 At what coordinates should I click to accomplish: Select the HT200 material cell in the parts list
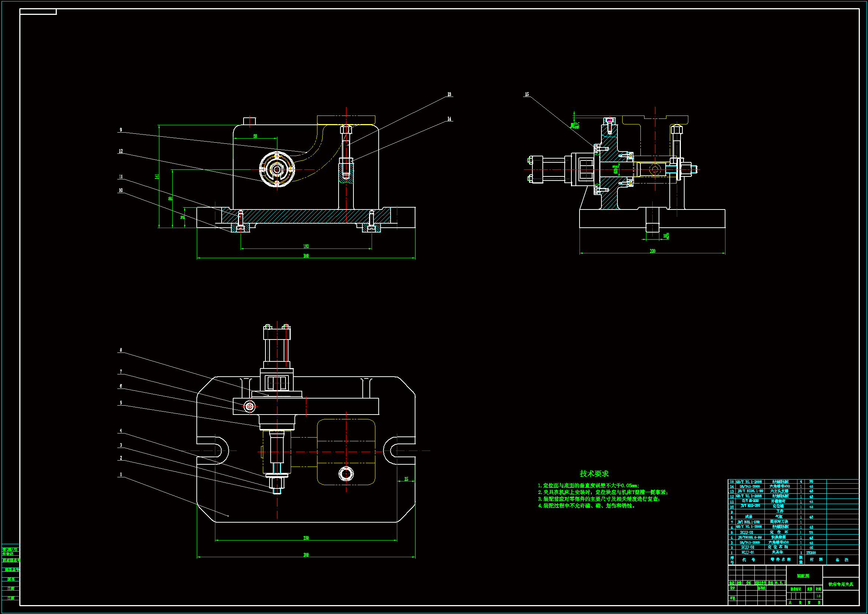pyautogui.click(x=811, y=553)
